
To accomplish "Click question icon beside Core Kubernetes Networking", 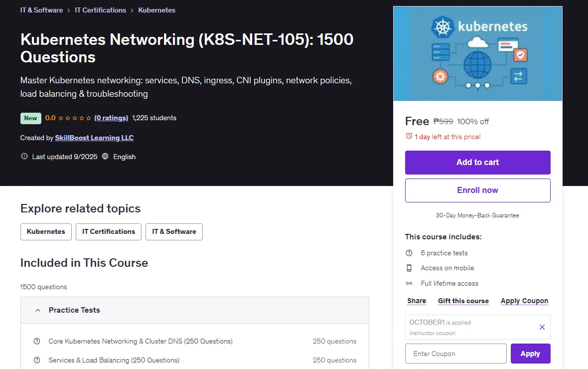I will click(37, 341).
